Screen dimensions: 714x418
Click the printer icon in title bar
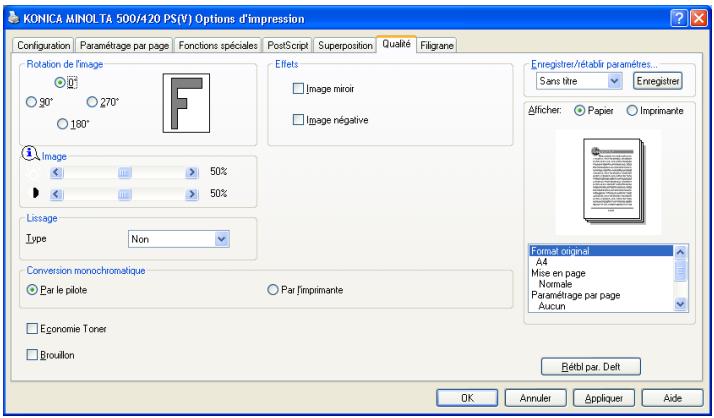click(x=14, y=18)
